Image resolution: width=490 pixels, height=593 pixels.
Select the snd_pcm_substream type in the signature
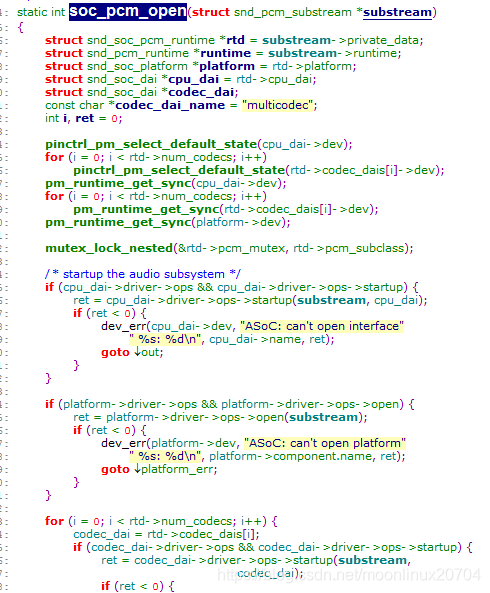(293, 12)
